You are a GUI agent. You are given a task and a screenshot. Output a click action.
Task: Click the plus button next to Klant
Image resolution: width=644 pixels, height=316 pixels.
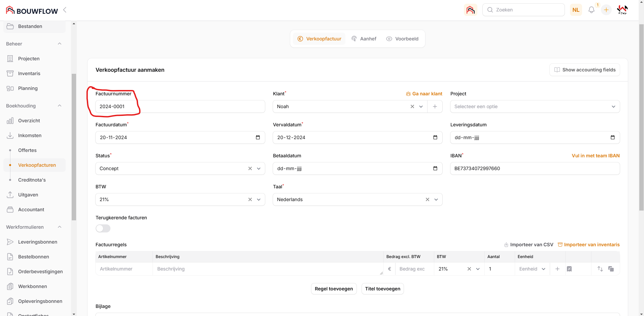click(x=435, y=106)
